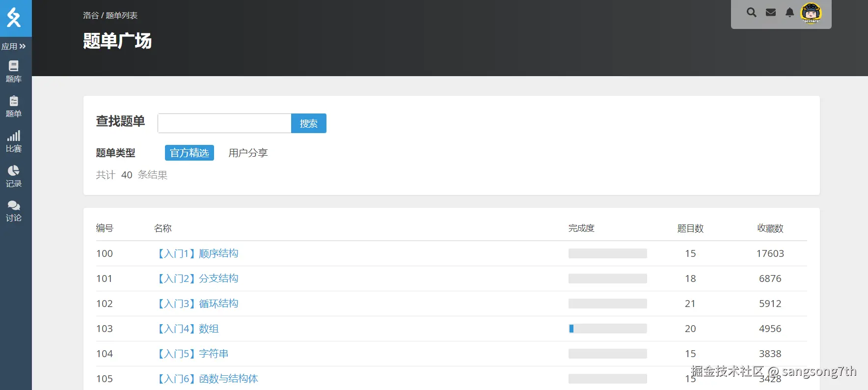This screenshot has width=868, height=390.
Task: Click the 名称 column header
Action: 163,228
